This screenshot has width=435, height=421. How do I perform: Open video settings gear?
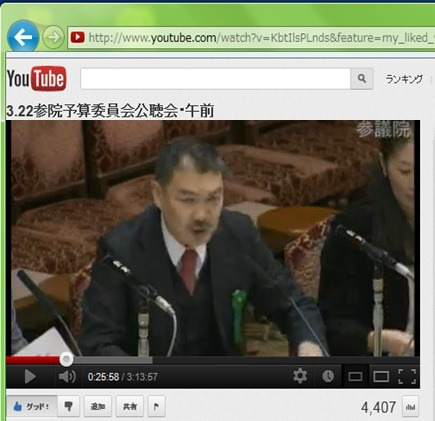pyautogui.click(x=300, y=376)
